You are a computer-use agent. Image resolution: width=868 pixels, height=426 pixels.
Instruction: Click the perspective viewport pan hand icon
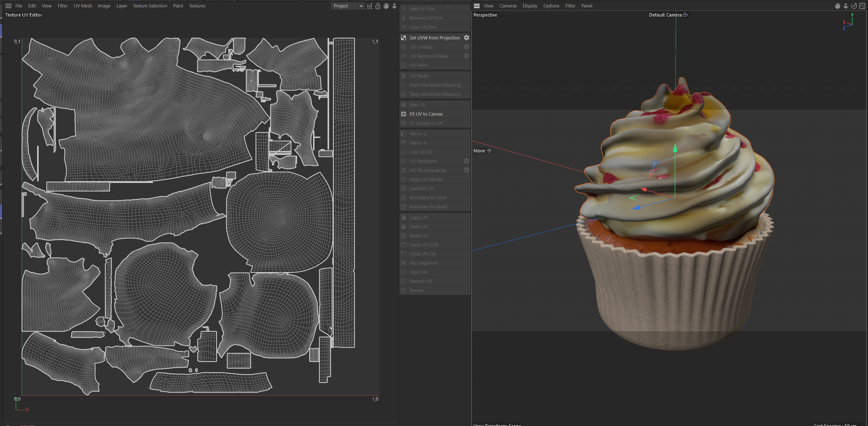click(837, 6)
